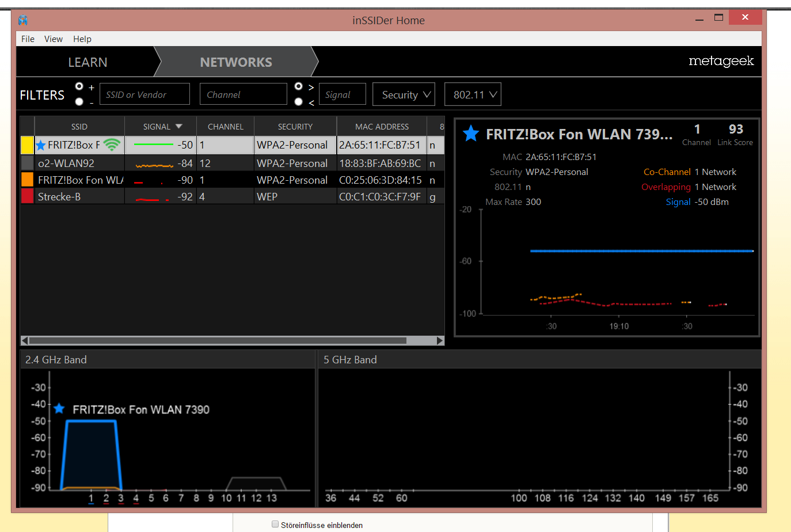Viewport: 791px width, 532px height.
Task: Sort by SECURITY column header
Action: pos(295,127)
